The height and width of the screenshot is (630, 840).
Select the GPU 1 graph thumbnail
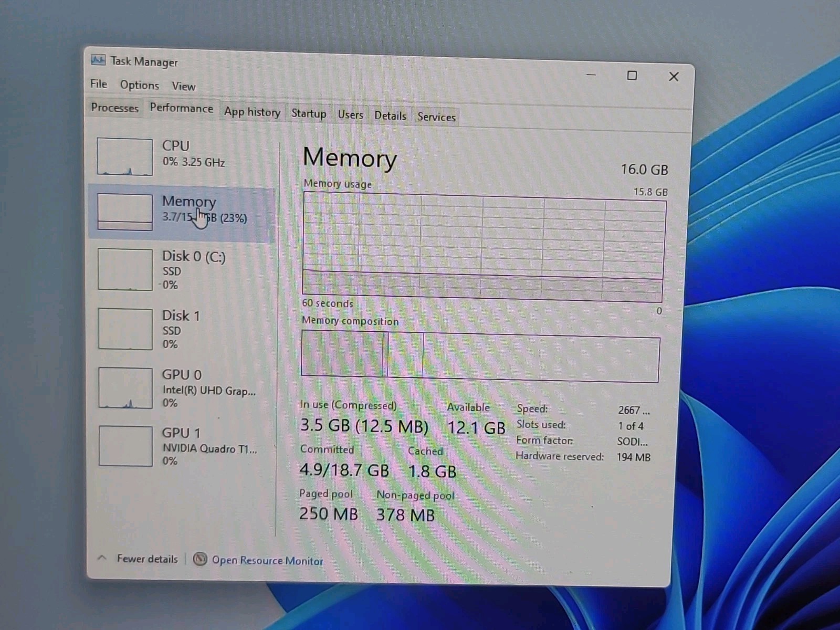click(125, 446)
